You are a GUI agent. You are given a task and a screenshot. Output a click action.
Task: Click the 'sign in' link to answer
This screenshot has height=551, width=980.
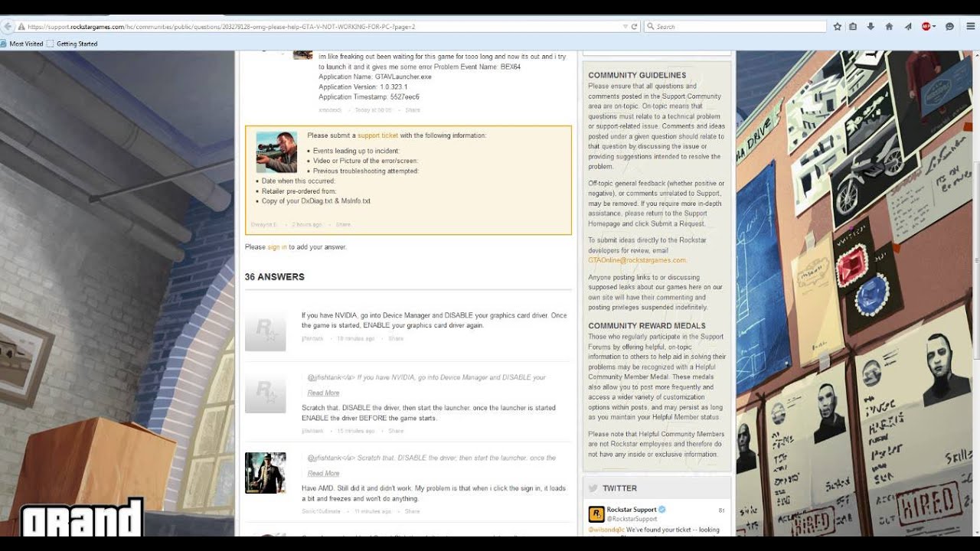click(277, 247)
